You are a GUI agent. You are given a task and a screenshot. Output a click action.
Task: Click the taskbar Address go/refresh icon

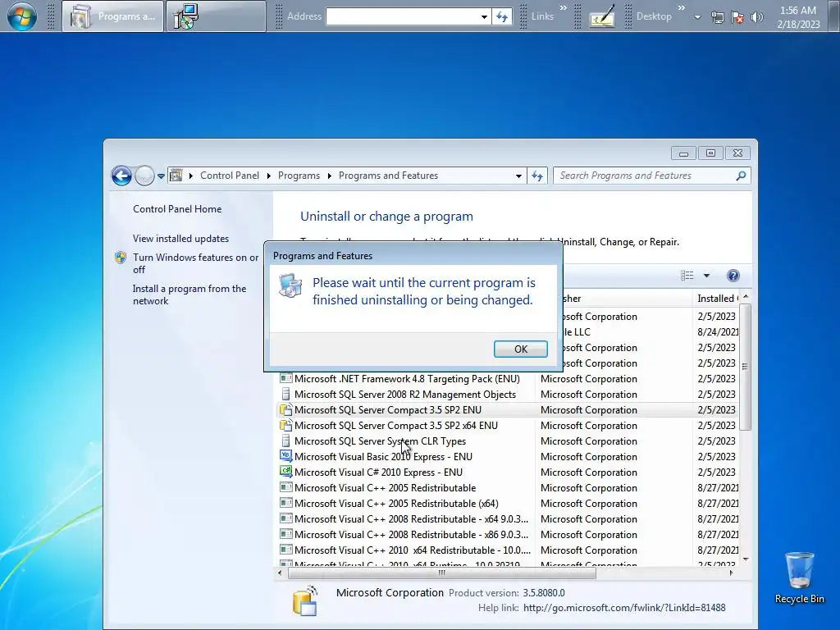pyautogui.click(x=502, y=16)
